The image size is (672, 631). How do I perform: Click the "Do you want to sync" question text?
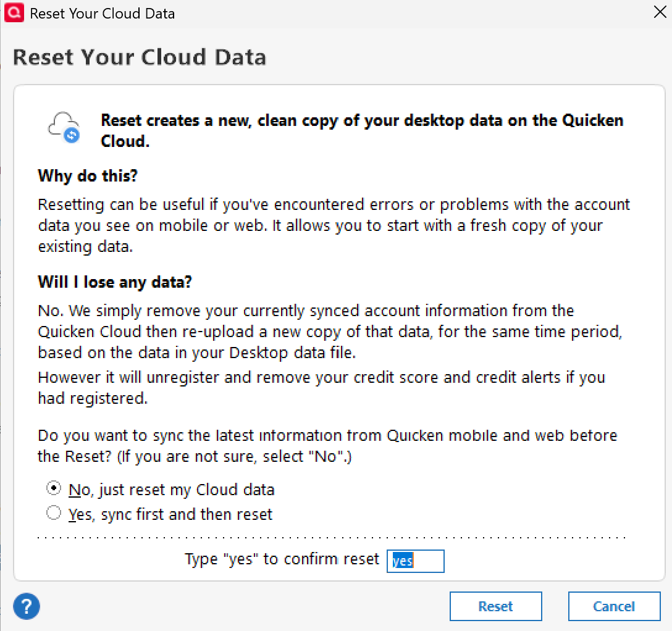[327, 446]
